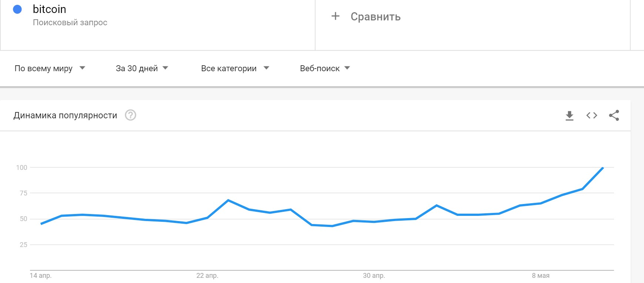
Task: Click the blue bitcoin color dot
Action: [x=17, y=9]
